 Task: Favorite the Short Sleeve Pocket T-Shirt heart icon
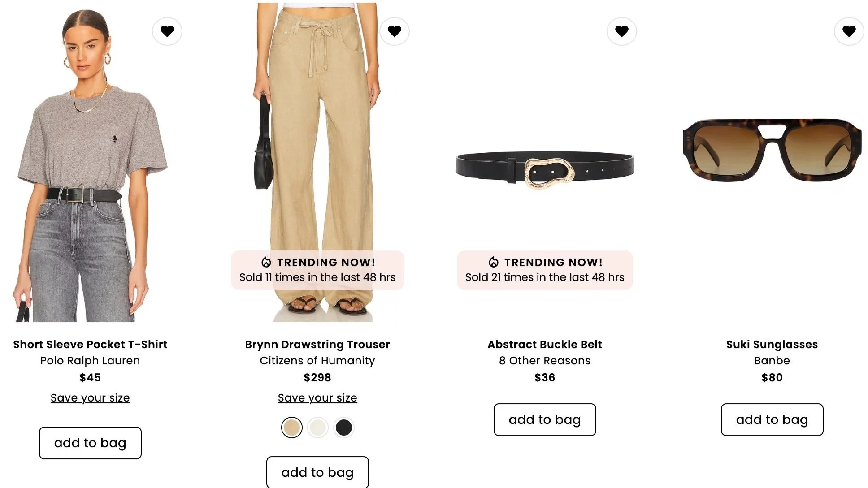[x=167, y=31]
